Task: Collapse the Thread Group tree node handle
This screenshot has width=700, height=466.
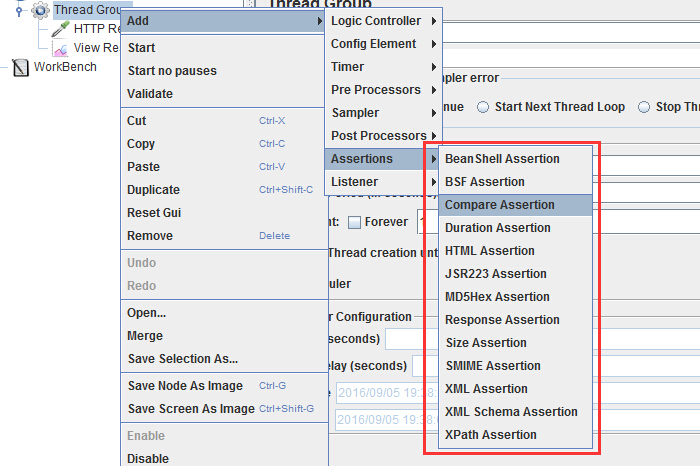Action: (19, 9)
